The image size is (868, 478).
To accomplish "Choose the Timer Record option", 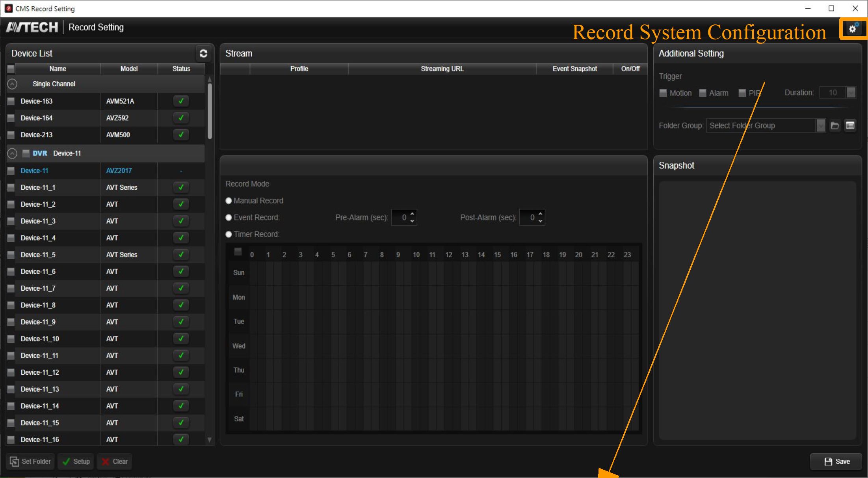I will pos(229,234).
